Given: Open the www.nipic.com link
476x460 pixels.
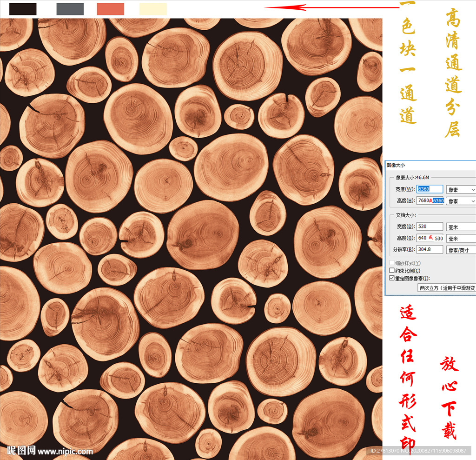Looking at the screenshot, I should (x=65, y=451).
